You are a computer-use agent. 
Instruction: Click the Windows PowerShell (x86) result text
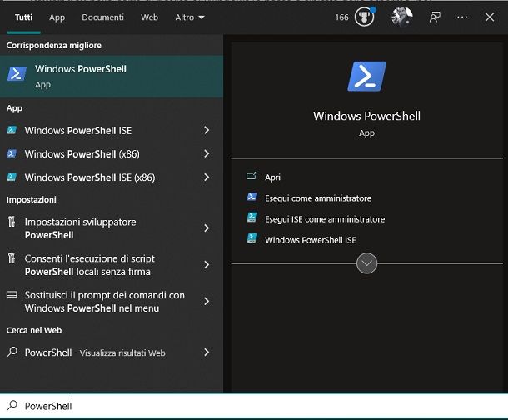click(82, 153)
